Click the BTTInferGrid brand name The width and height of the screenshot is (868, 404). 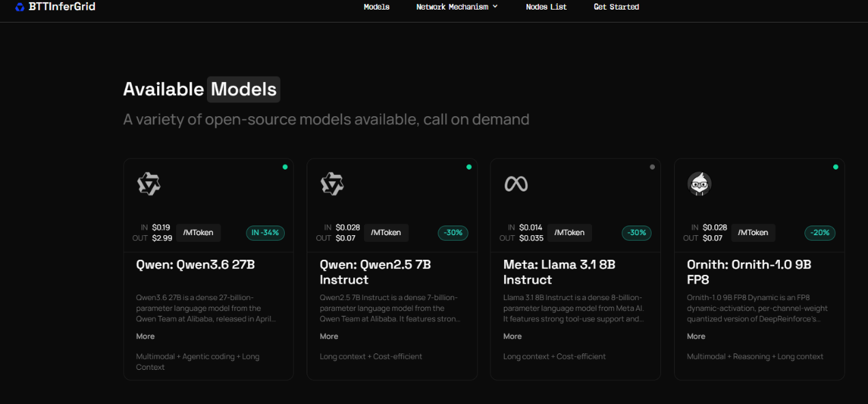click(x=62, y=7)
